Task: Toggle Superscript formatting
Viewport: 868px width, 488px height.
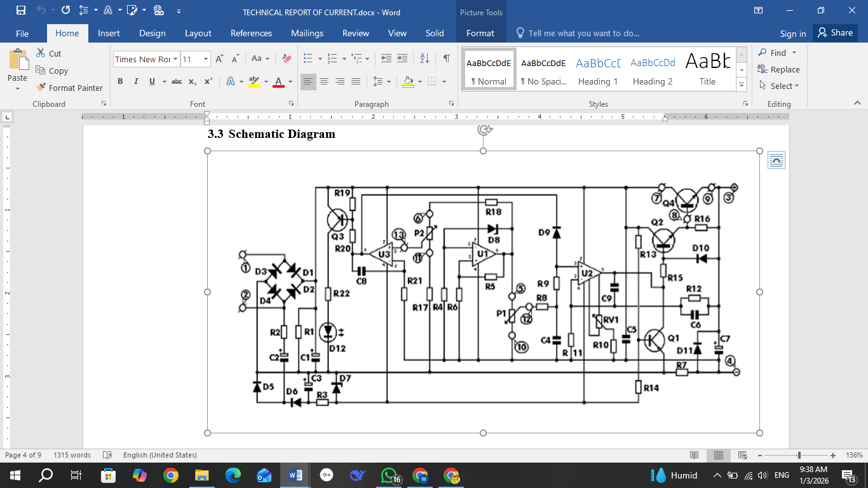Action: (x=208, y=81)
